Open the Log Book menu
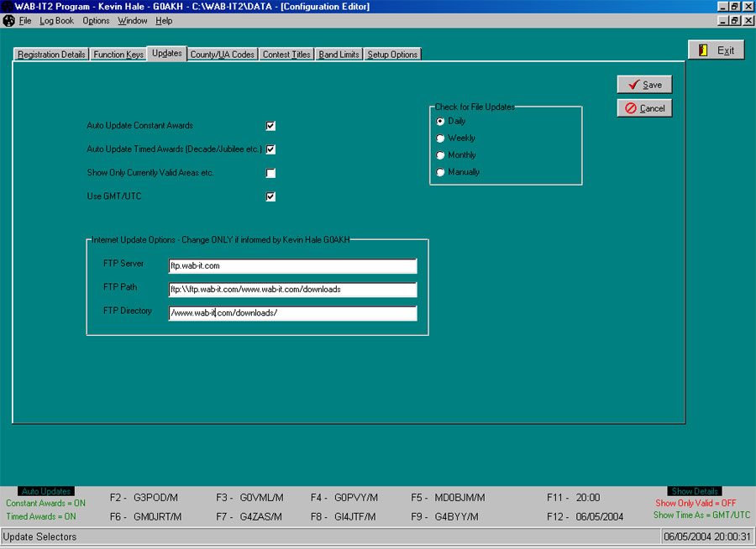This screenshot has width=756, height=549. [55, 20]
